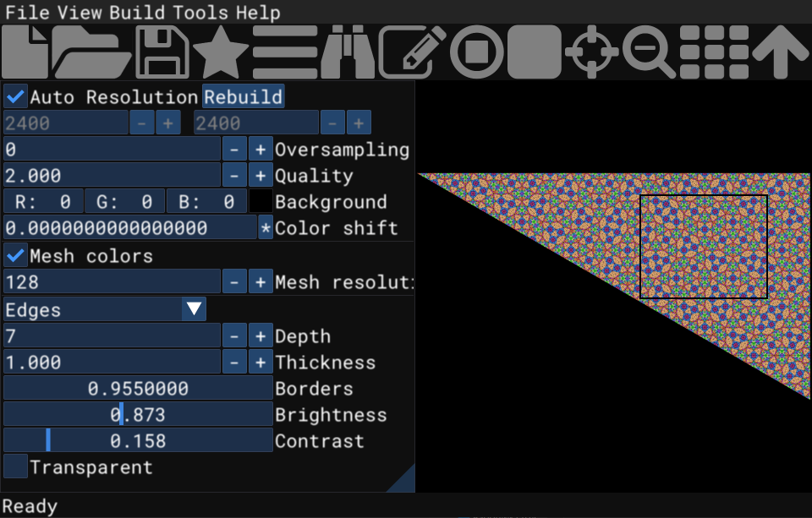Save using the floppy disk icon

click(x=162, y=52)
